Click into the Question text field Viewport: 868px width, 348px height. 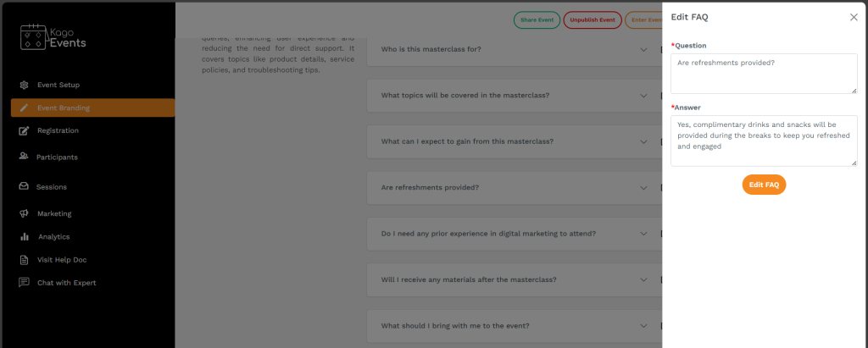764,74
